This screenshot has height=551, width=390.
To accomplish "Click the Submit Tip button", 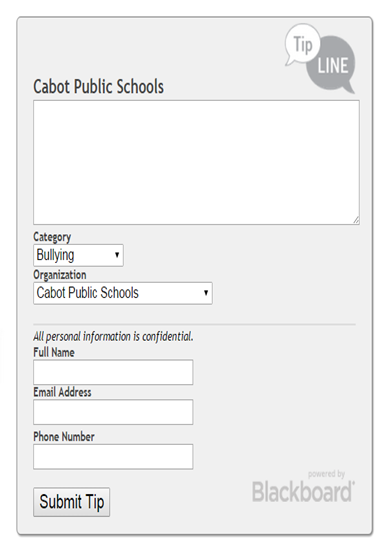I will click(x=72, y=502).
